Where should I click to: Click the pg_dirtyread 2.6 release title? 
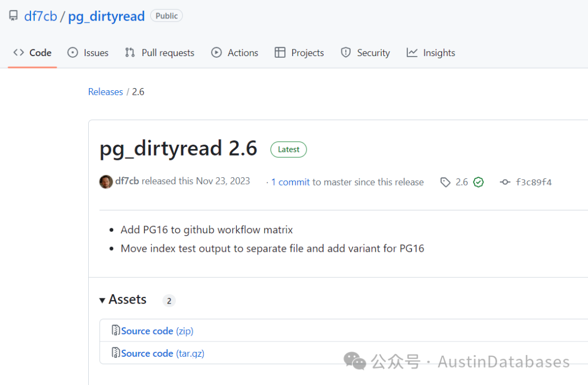(178, 148)
